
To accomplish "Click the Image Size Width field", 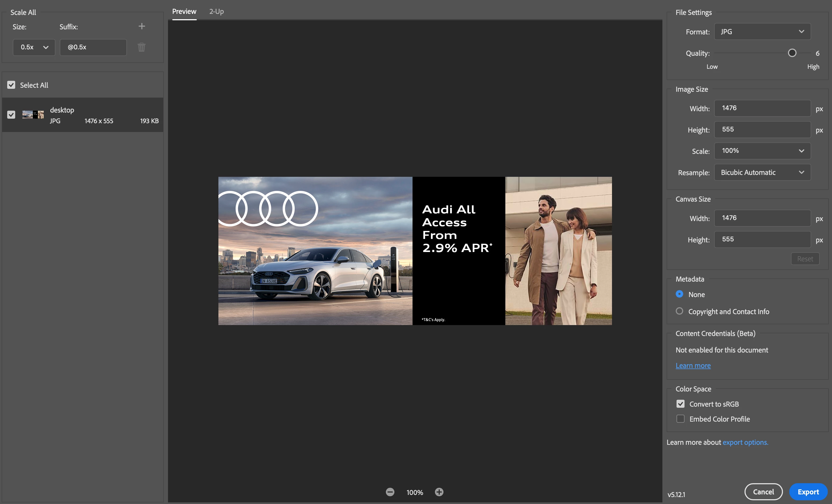I will point(762,108).
